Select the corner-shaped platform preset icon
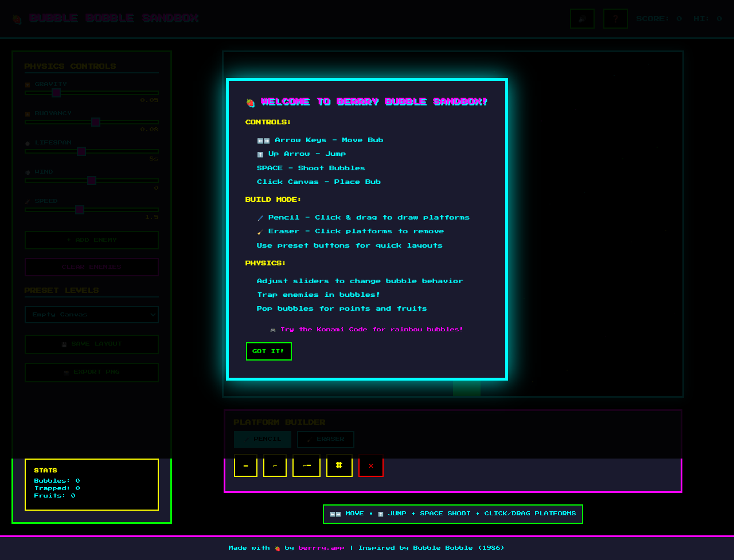 tap(275, 465)
